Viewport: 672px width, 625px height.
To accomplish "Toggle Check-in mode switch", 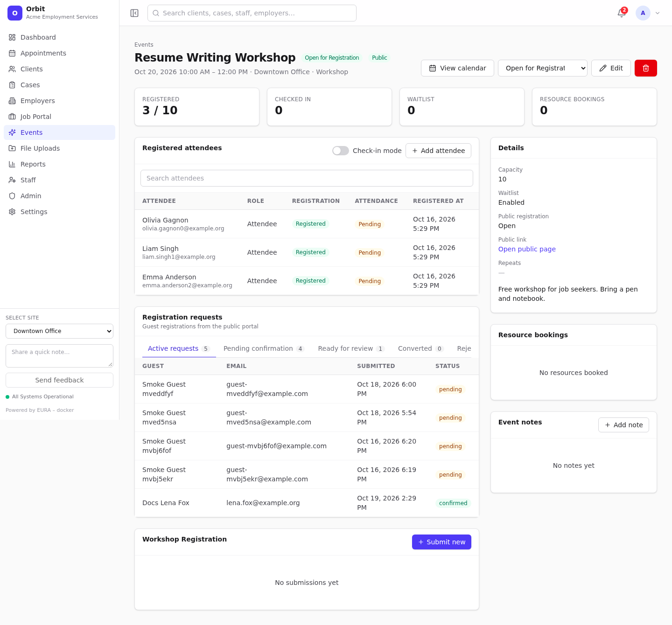I will pos(341,151).
